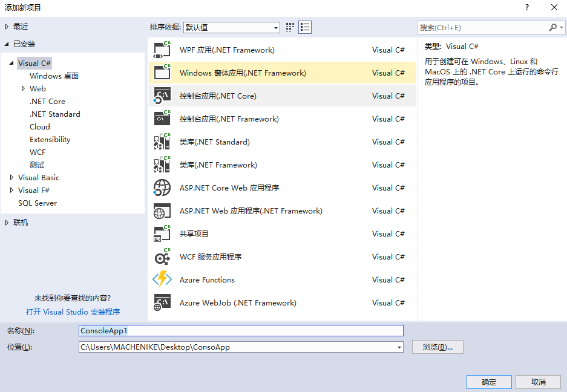Image resolution: width=567 pixels, height=392 pixels.
Task: Click the 取消 button
Action: click(x=538, y=382)
